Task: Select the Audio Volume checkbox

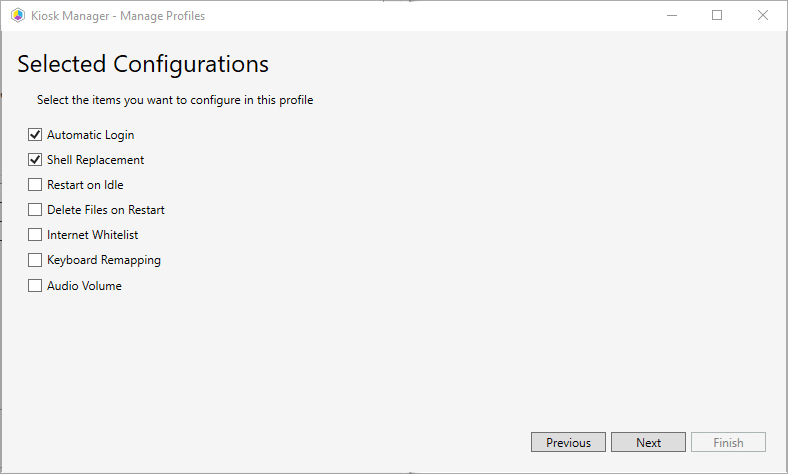Action: click(x=35, y=285)
